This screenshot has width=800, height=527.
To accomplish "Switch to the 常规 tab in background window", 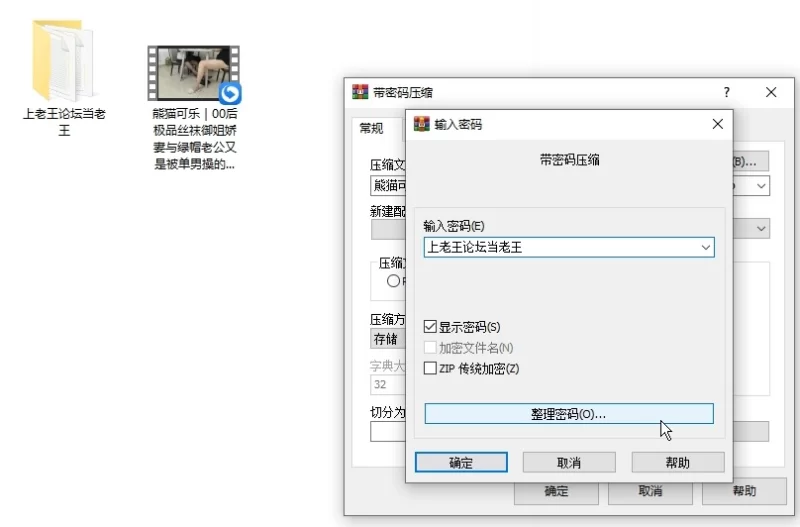I will tap(371, 128).
